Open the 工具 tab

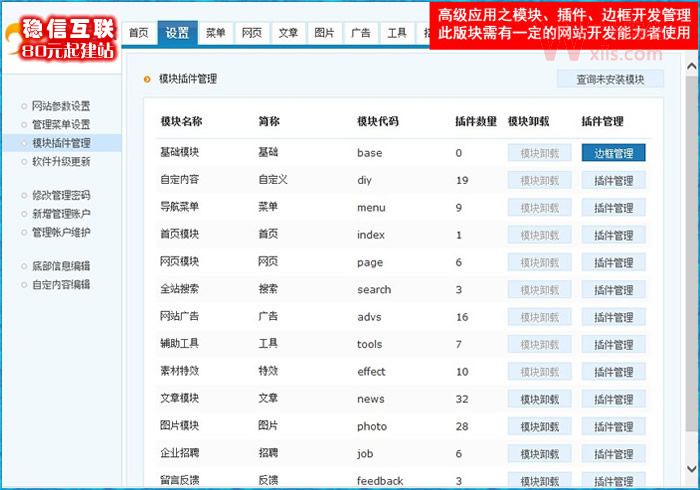tap(397, 33)
